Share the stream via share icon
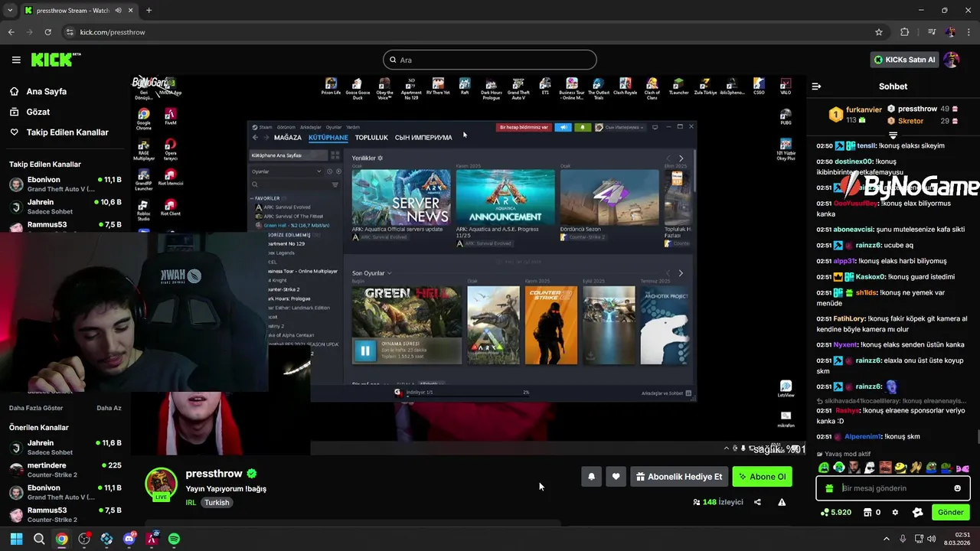Image resolution: width=980 pixels, height=551 pixels. coord(757,502)
